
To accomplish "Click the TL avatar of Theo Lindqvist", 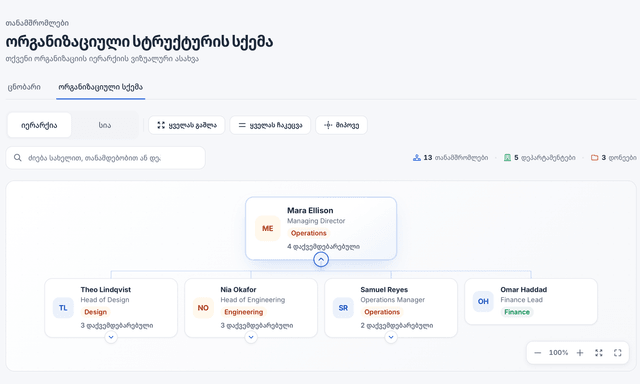I will point(63,308).
